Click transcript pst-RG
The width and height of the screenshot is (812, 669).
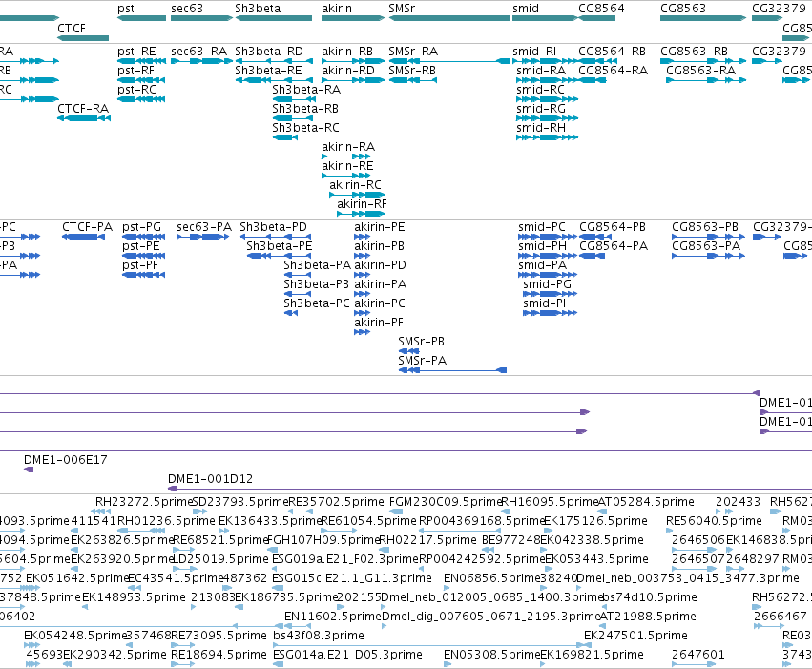(x=137, y=90)
